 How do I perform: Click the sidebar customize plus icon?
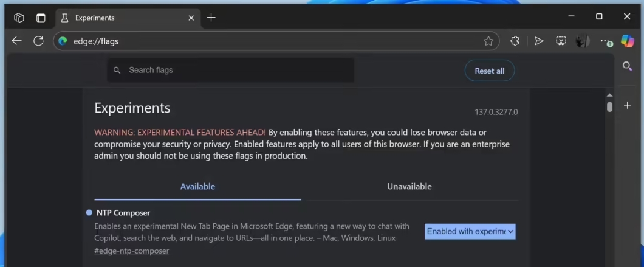[627, 105]
